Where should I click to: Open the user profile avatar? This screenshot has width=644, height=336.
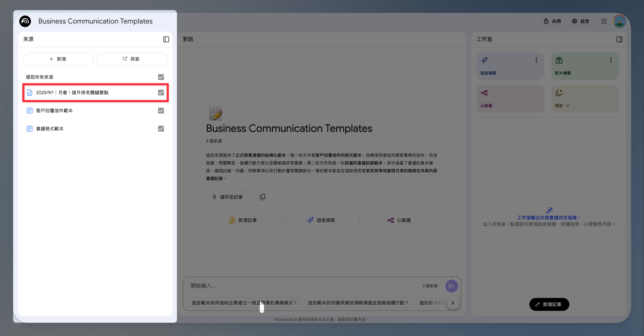tap(620, 21)
